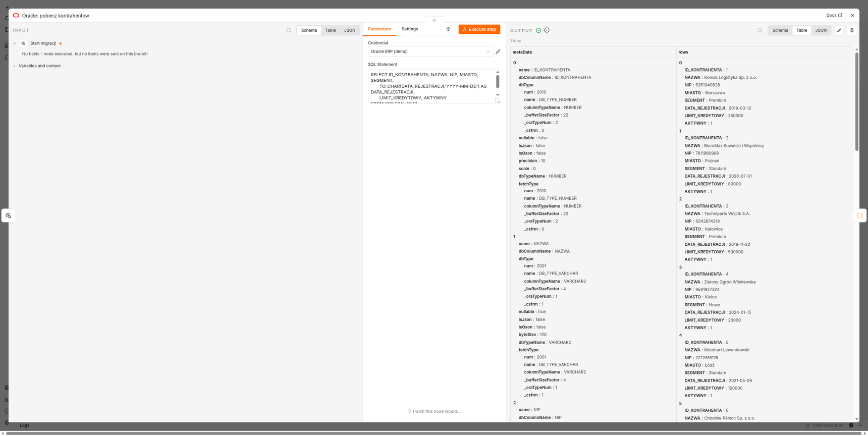Expand Variables and context

point(14,66)
